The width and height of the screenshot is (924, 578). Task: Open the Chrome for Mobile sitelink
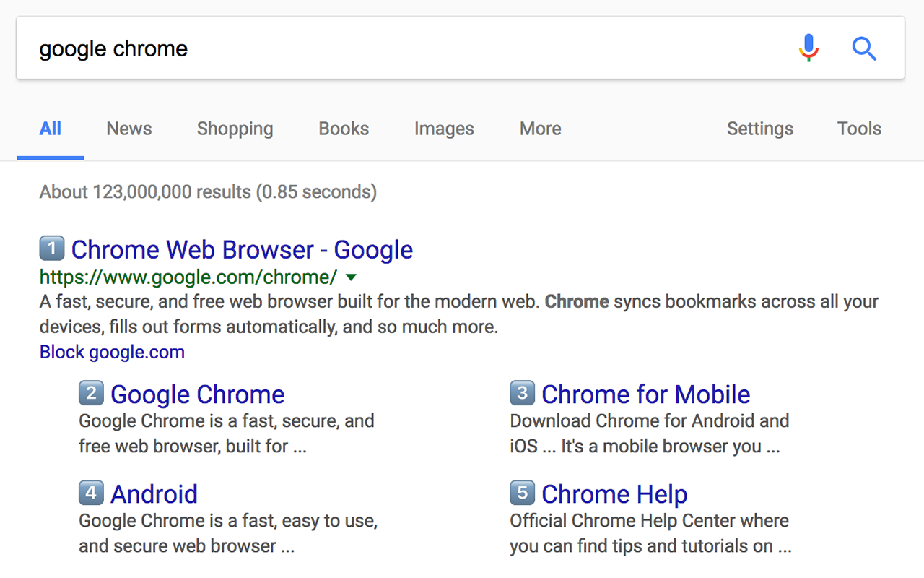pyautogui.click(x=645, y=394)
